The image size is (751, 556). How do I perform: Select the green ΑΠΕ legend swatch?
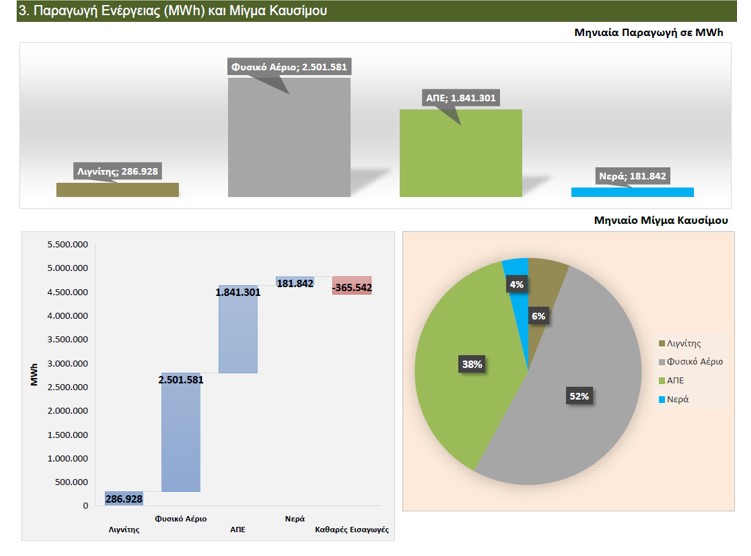(x=661, y=381)
